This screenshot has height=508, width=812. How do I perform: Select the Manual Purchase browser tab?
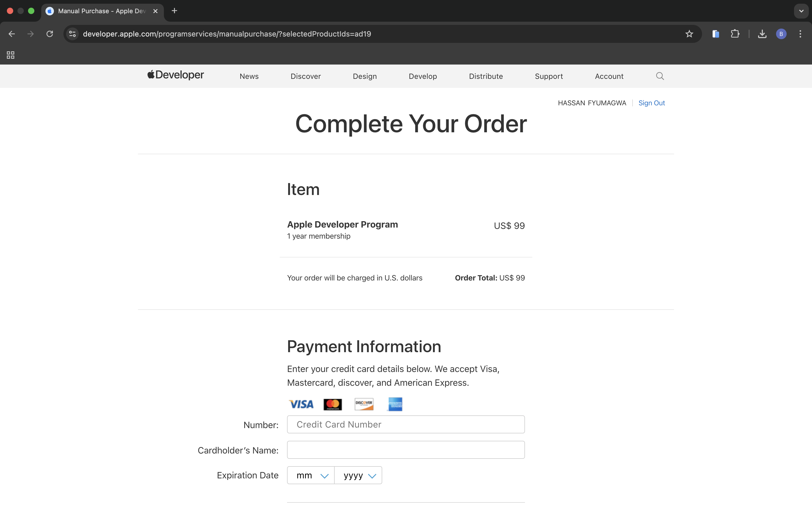tap(102, 11)
